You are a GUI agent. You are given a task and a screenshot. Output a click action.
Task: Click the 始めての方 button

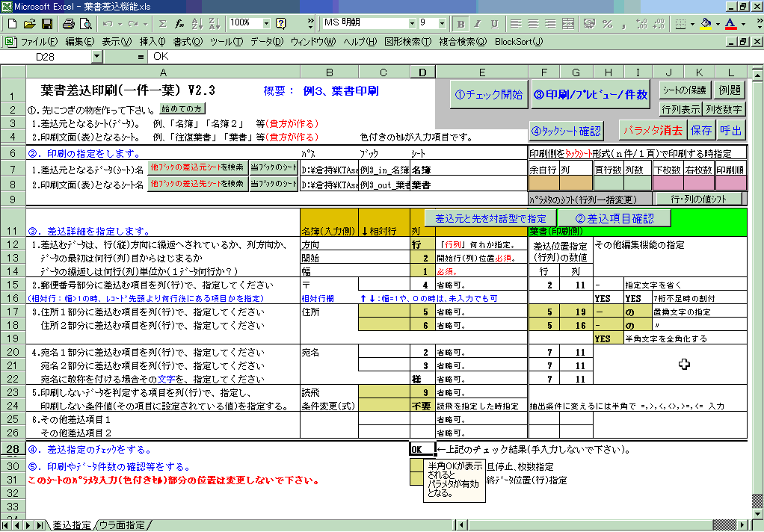tap(183, 108)
